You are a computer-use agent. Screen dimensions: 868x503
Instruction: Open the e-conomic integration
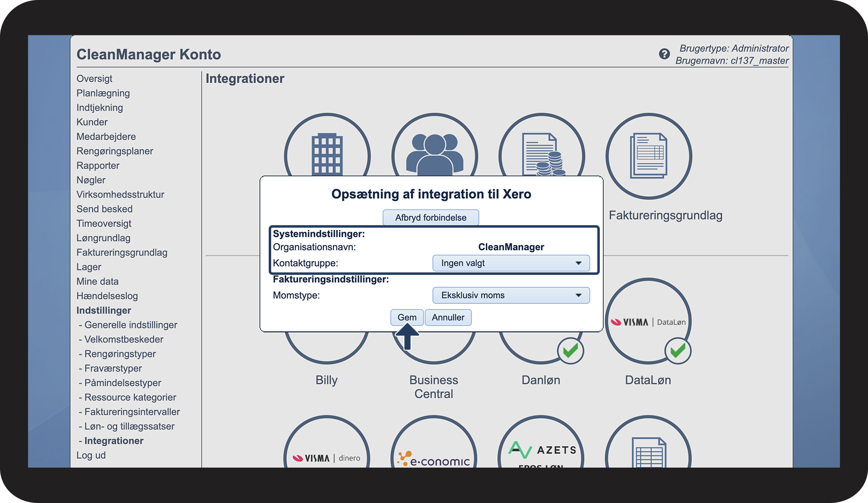[x=434, y=455]
